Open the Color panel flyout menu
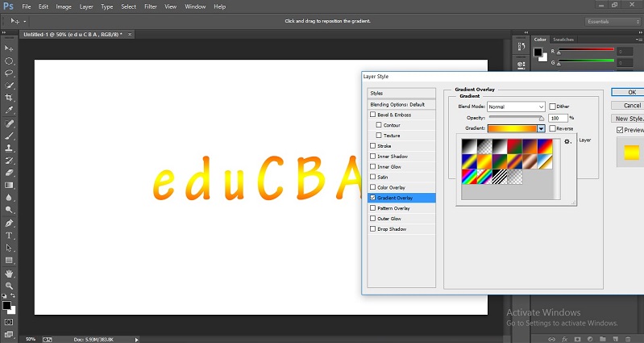This screenshot has height=343, width=644. pos(639,40)
